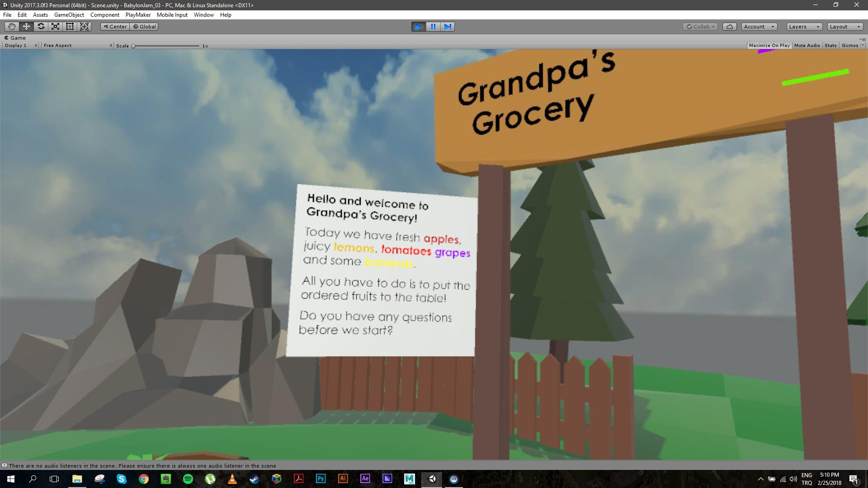Open the Assets menu
Screen dimensions: 868x488
[x=40, y=15]
